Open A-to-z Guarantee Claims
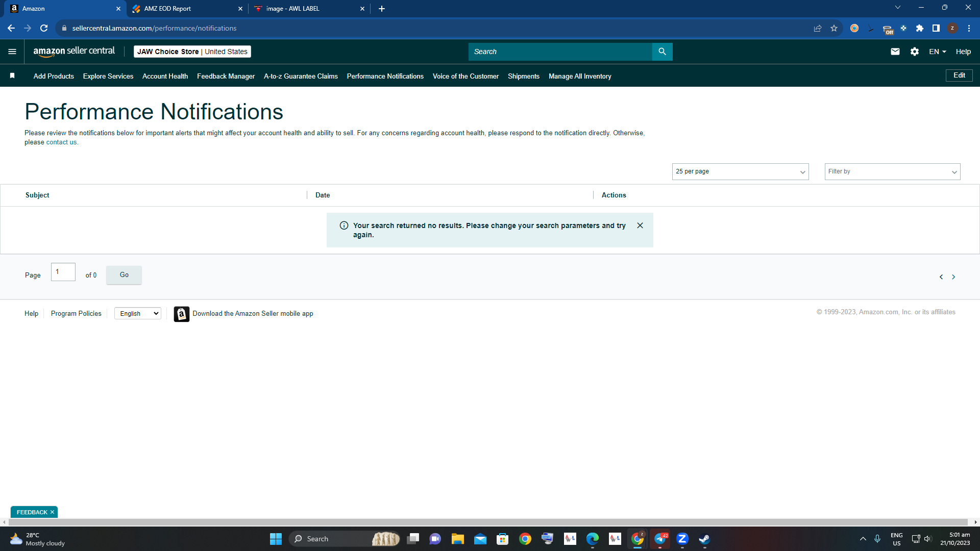The image size is (980, 551). point(301,76)
